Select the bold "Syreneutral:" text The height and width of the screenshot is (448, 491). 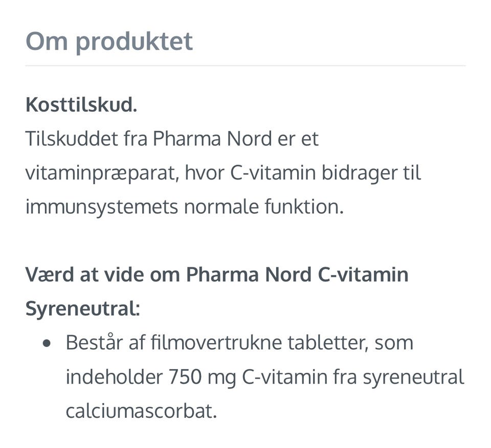[82, 308]
